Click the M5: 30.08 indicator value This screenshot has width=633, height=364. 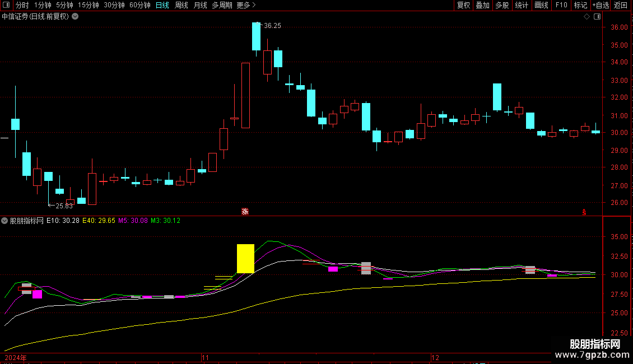[x=133, y=221]
